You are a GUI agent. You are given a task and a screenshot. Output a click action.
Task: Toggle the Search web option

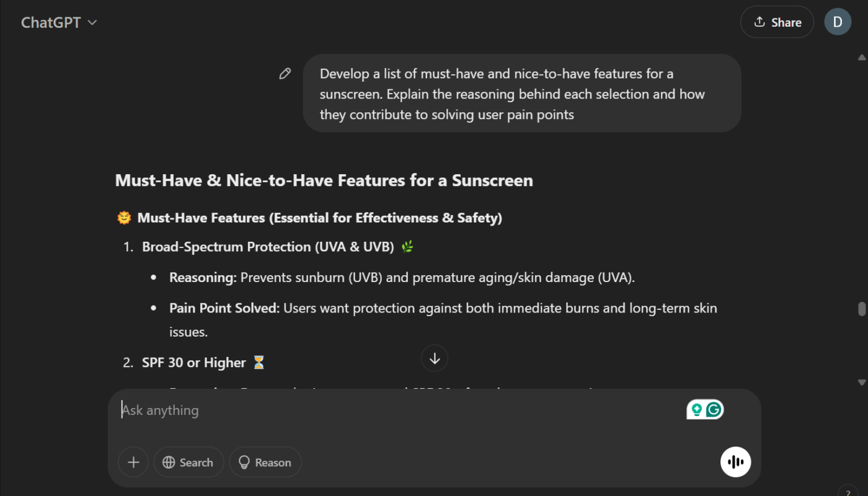point(188,463)
